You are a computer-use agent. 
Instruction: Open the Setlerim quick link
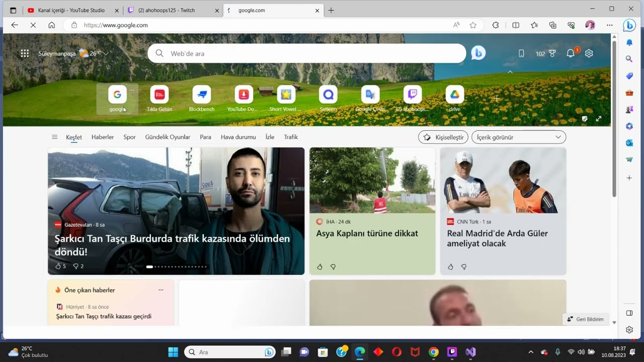point(328,99)
